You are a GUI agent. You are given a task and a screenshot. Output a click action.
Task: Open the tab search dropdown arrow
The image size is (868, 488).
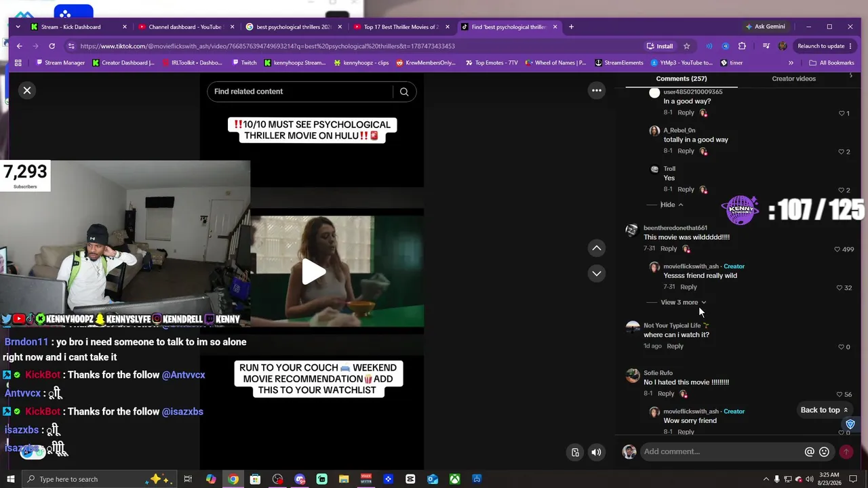click(18, 27)
